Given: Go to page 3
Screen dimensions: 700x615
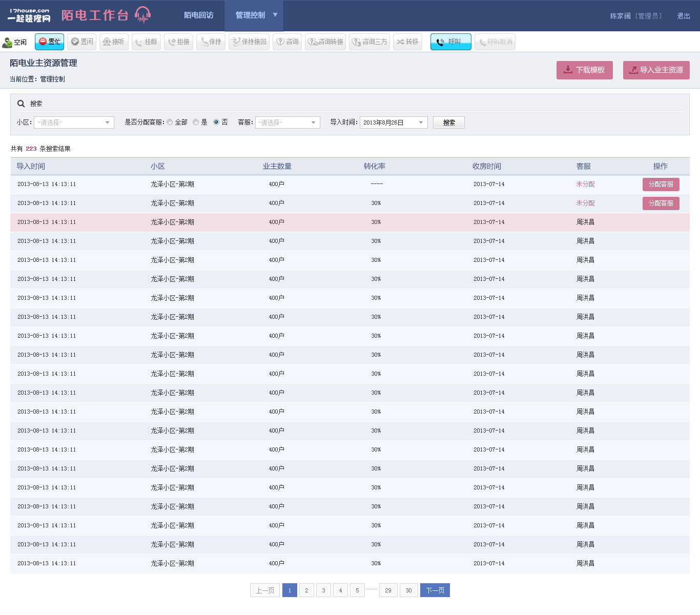Looking at the screenshot, I should [323, 590].
